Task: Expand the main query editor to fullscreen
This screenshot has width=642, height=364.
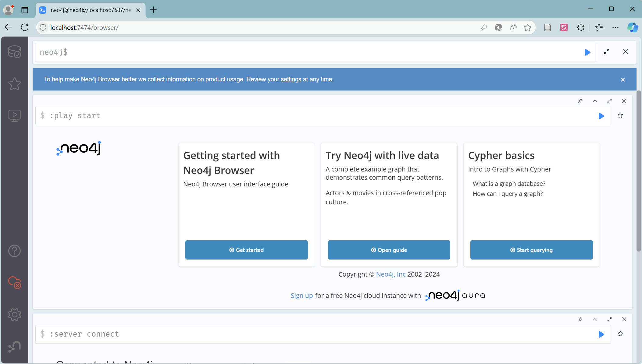Action: click(x=607, y=52)
